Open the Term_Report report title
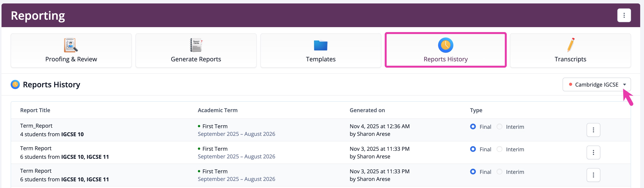Viewport: 644px width, 188px height. [x=36, y=126]
